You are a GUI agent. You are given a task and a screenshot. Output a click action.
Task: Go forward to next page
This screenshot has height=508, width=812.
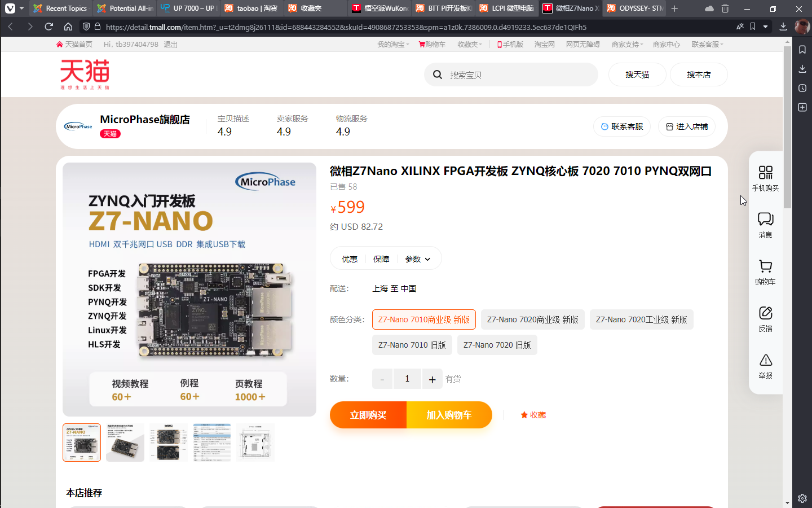click(x=30, y=27)
